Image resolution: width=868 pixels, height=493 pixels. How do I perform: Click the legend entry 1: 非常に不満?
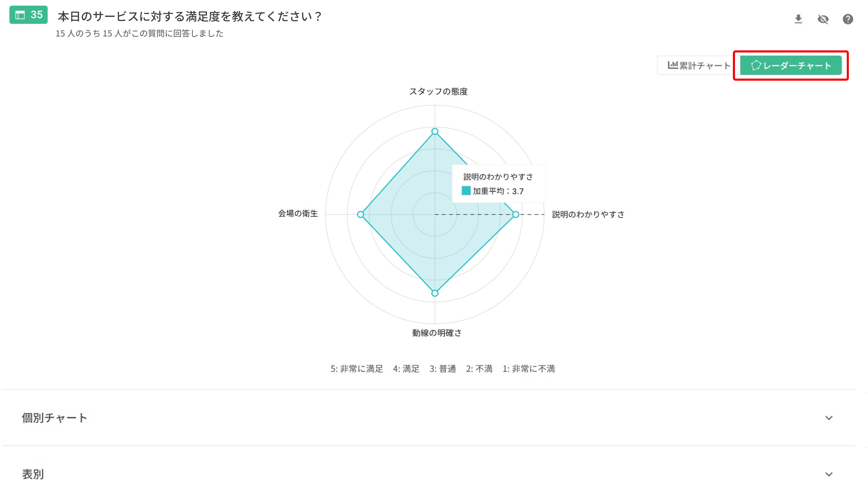coord(528,369)
